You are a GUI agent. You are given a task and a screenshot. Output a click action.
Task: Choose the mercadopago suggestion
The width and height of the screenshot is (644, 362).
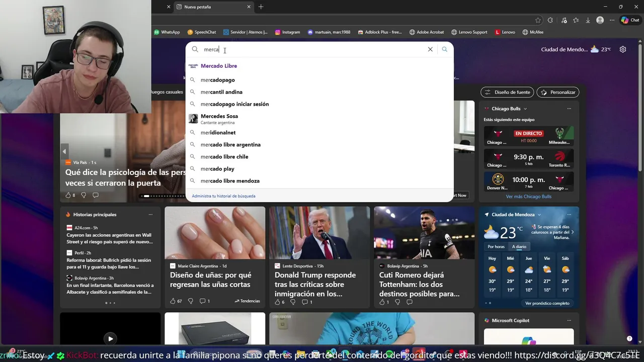[319, 80]
